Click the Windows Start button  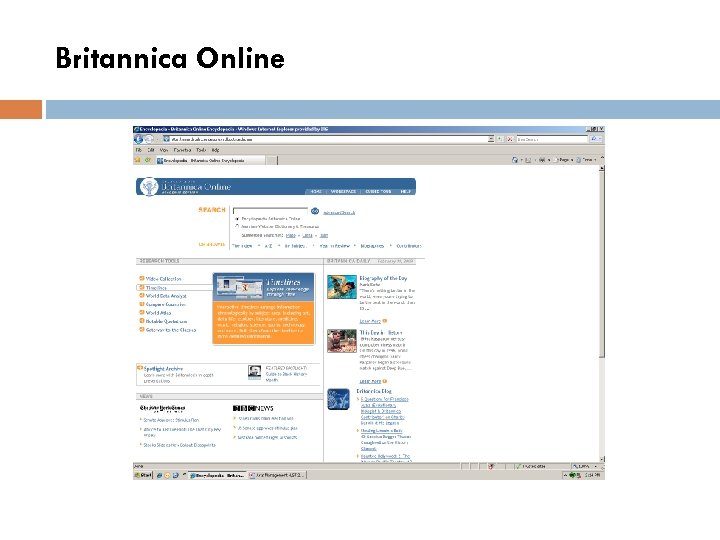[143, 475]
